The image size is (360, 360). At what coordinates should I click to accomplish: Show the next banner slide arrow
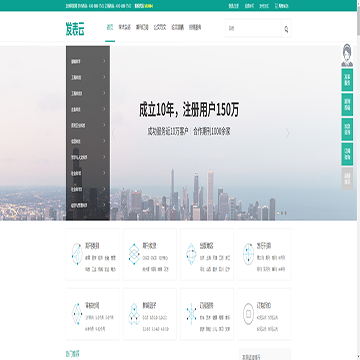(287, 133)
